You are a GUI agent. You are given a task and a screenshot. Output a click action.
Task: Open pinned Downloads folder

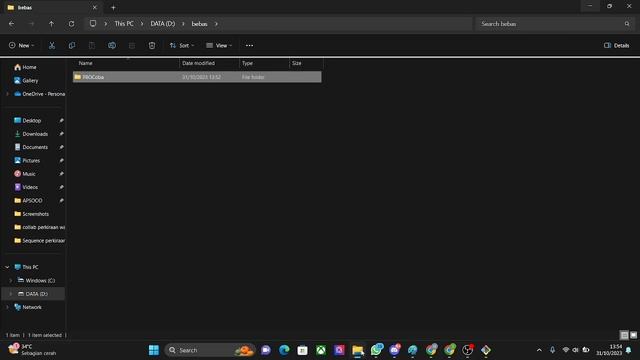[31, 134]
